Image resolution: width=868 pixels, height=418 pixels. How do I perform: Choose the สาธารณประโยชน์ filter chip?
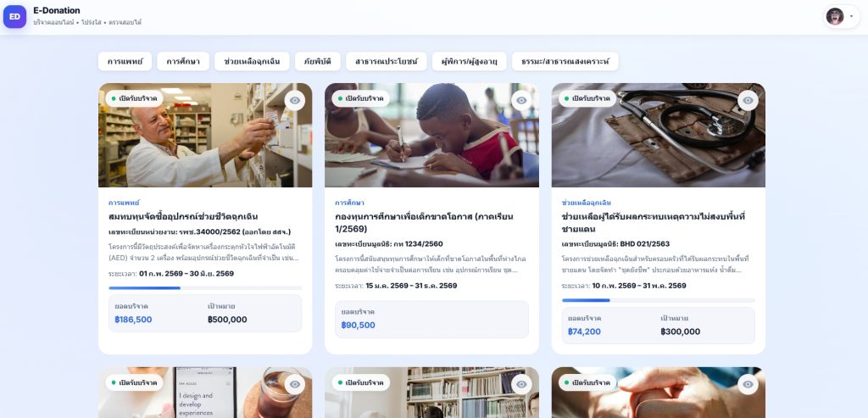[387, 61]
